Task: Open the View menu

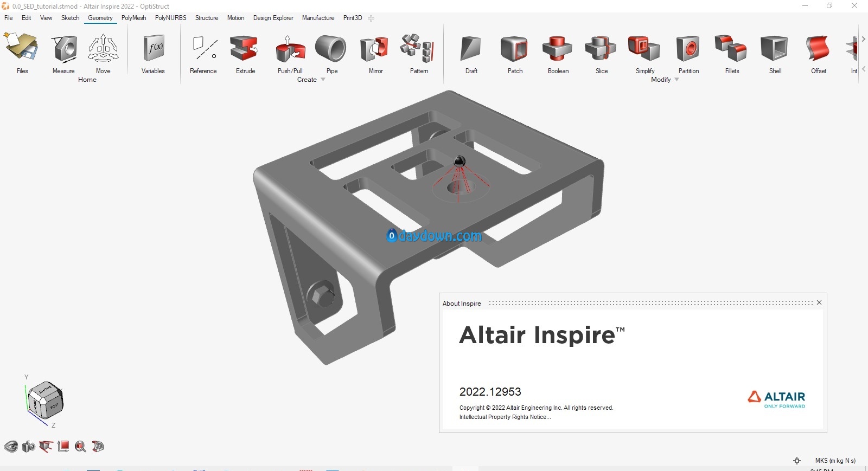Action: coord(46,18)
